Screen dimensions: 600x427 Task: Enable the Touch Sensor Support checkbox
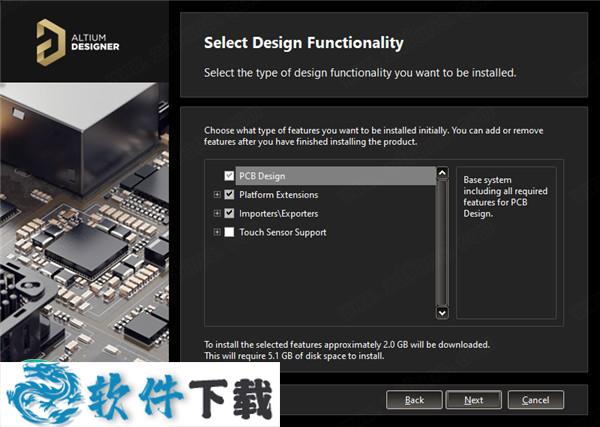tap(229, 232)
